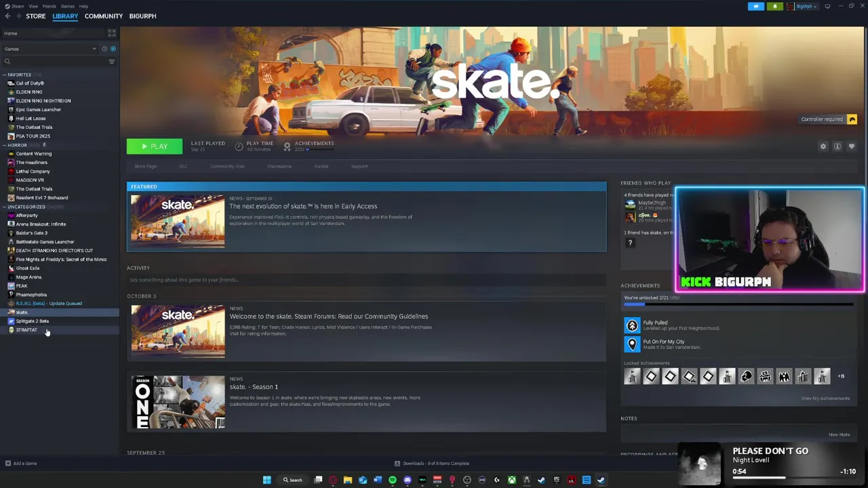This screenshot has height=488, width=868.
Task: Open advanced library filter options icon
Action: pos(112,62)
